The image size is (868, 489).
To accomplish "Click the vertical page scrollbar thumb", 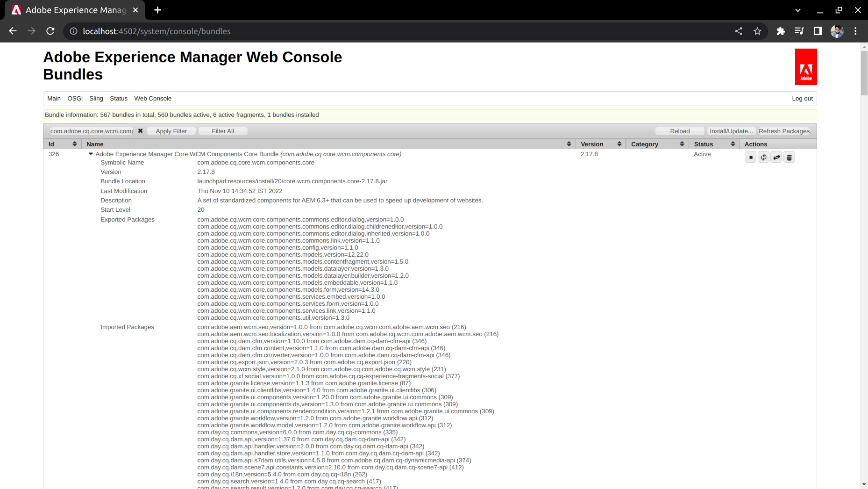I will coord(864,72).
